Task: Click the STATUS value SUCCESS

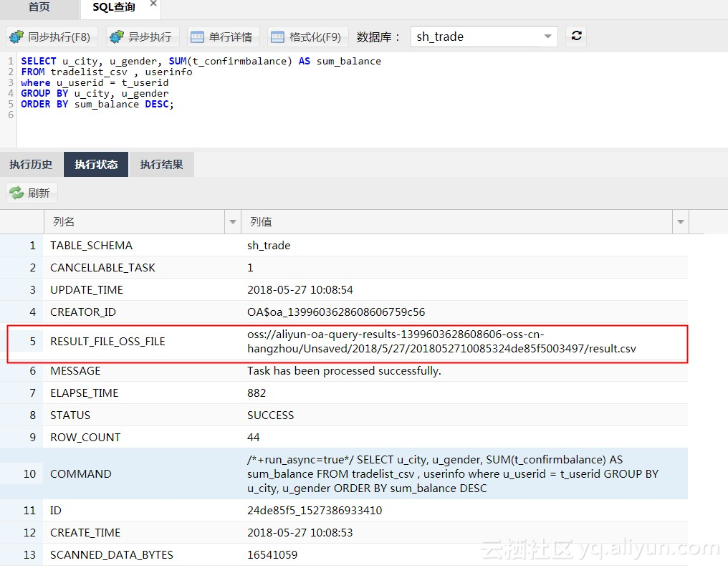Action: pos(271,415)
